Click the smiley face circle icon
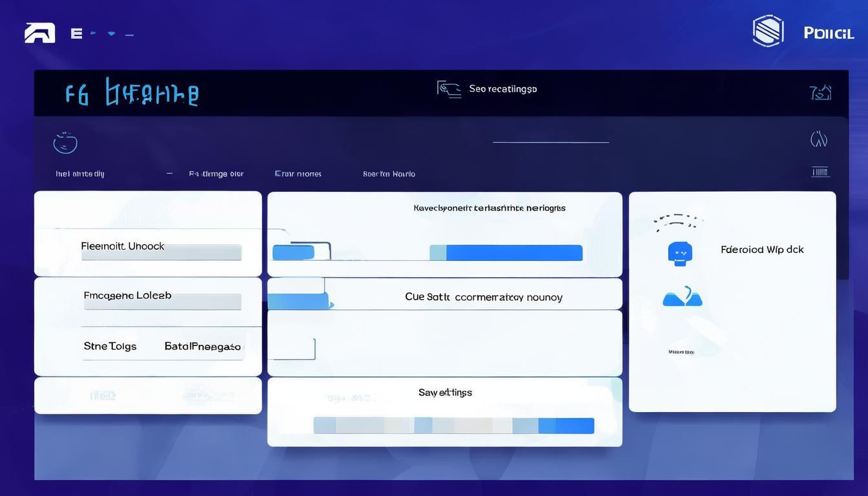Image resolution: width=868 pixels, height=496 pixels. pos(65,143)
